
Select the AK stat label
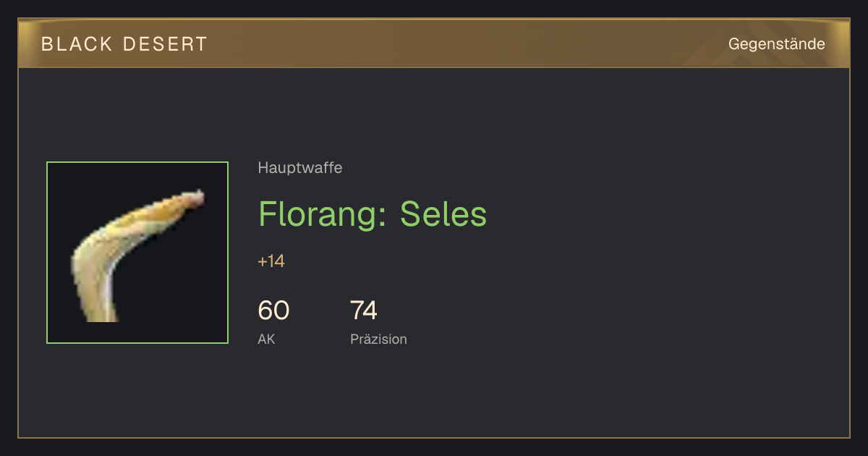pyautogui.click(x=266, y=339)
